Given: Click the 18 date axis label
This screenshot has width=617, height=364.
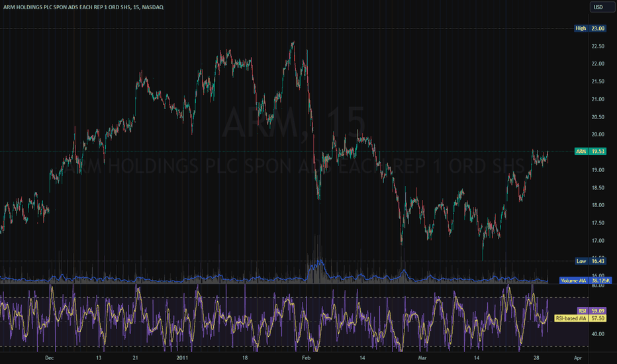Looking at the screenshot, I should [x=245, y=357].
